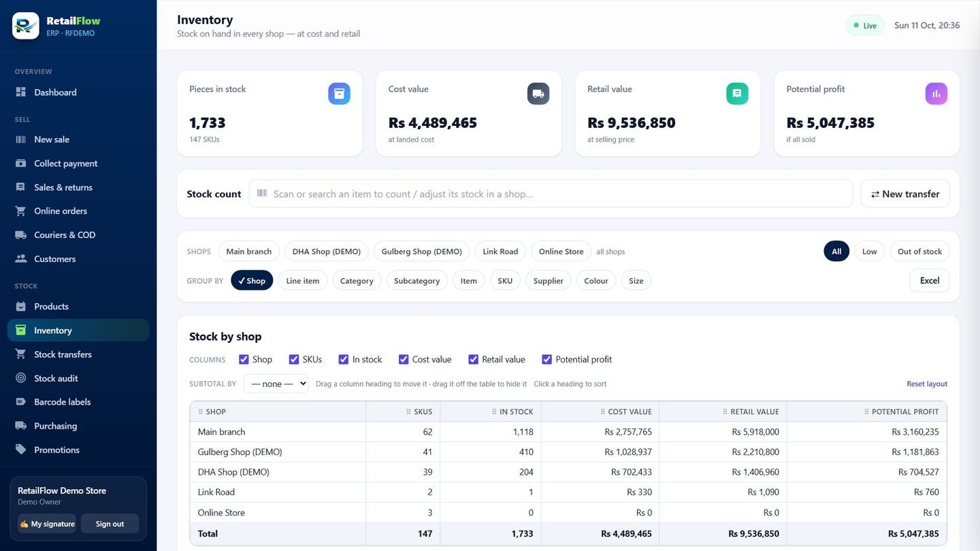Viewport: 980px width, 551px height.
Task: Toggle the In stock column checkbox
Action: [x=344, y=359]
